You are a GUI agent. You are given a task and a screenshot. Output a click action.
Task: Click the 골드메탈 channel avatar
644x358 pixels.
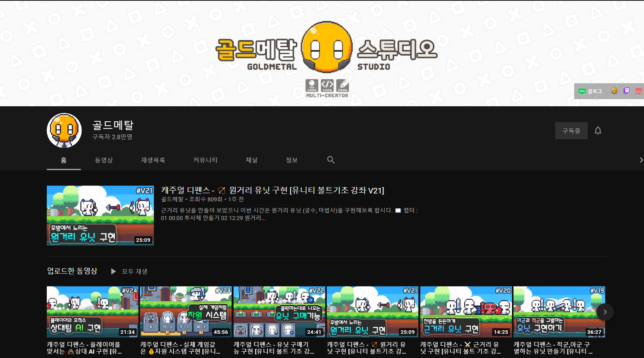[64, 130]
